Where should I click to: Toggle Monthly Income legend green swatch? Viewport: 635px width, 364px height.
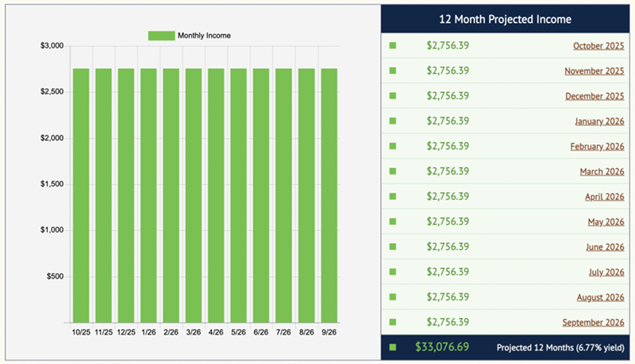(161, 36)
